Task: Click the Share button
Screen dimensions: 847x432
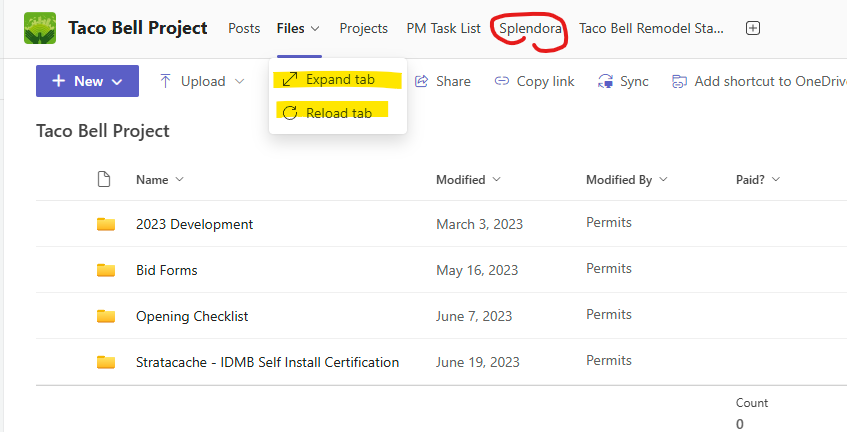Action: pyautogui.click(x=442, y=82)
